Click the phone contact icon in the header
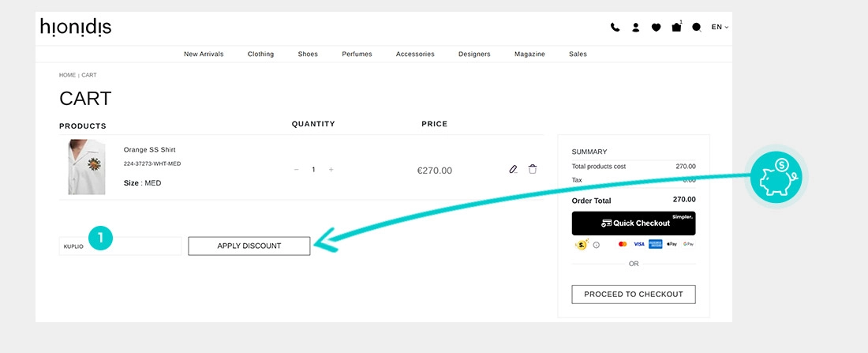 click(x=615, y=27)
